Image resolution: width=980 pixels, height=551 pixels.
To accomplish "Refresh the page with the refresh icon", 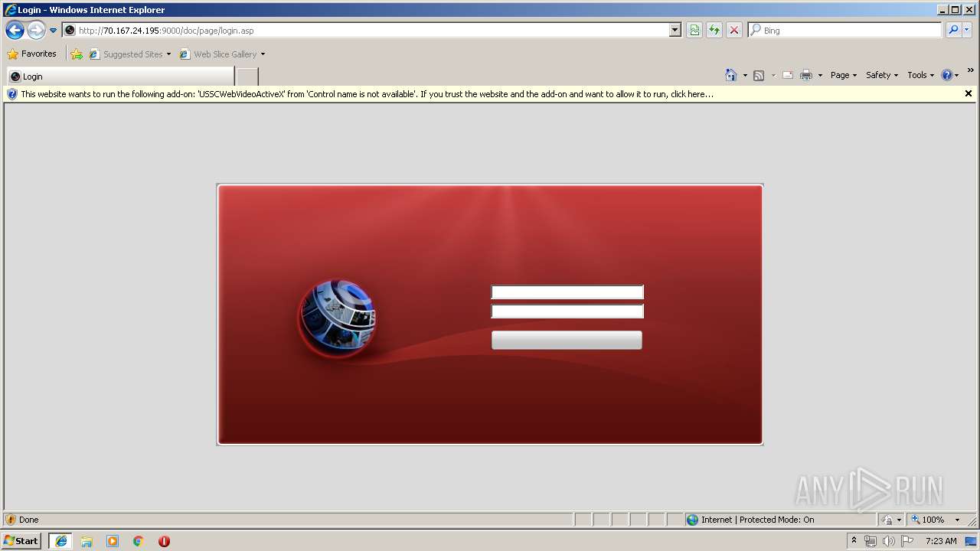I will [x=714, y=31].
